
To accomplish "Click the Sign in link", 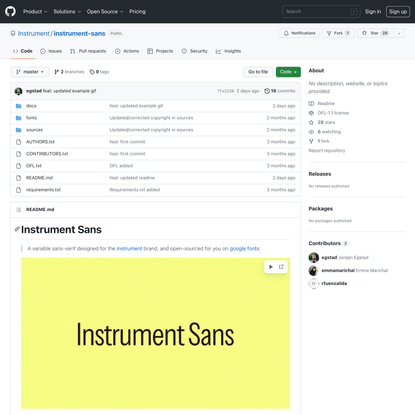I will (x=373, y=12).
